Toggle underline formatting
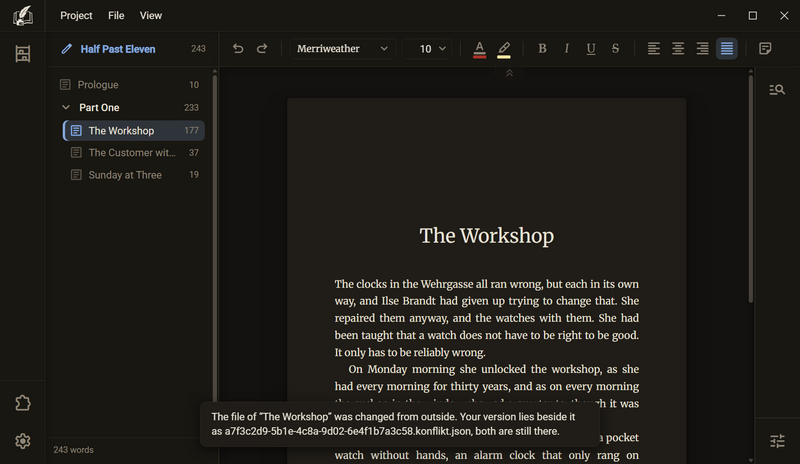This screenshot has width=800, height=464. click(x=591, y=48)
